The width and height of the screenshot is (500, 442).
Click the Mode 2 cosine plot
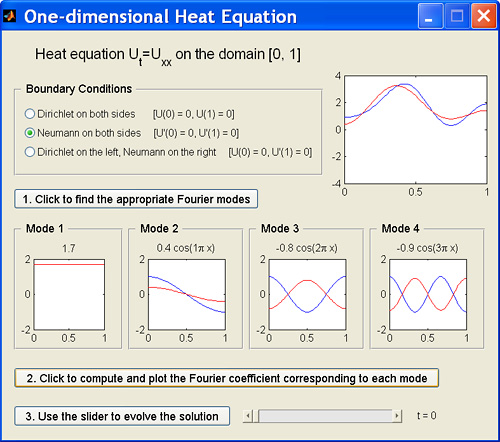click(187, 295)
